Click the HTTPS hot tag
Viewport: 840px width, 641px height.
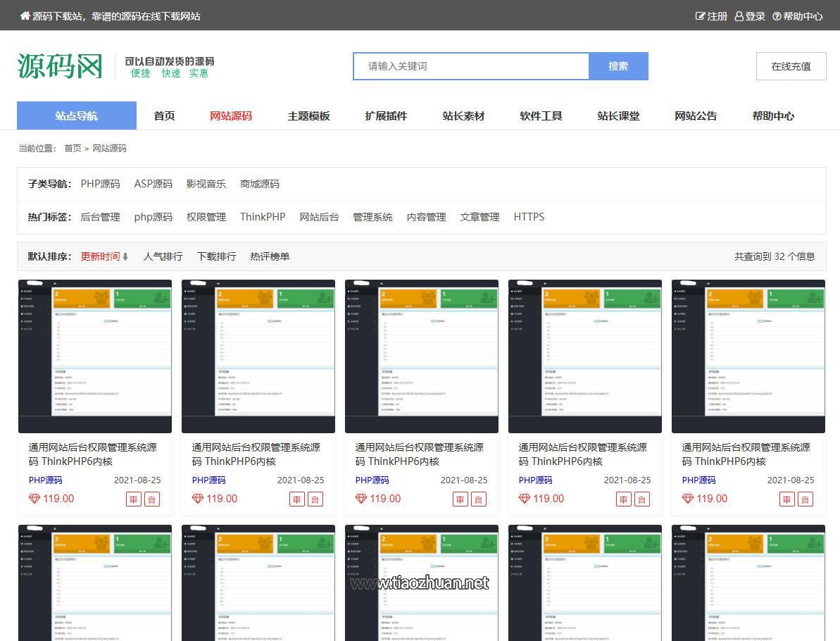click(529, 216)
